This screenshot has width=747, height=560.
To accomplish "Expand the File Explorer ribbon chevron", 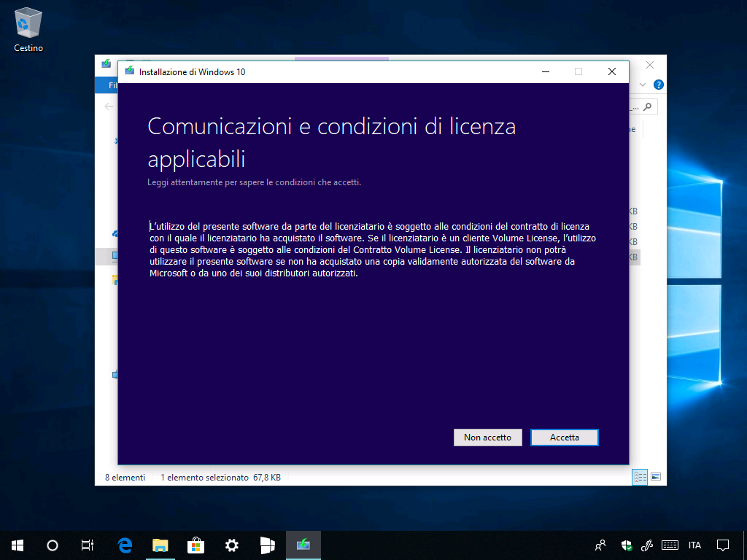I will click(643, 85).
